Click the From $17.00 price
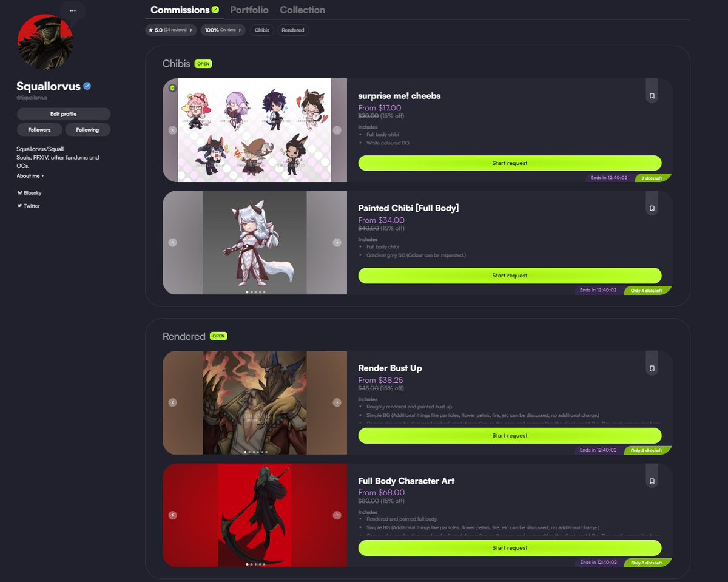Image resolution: width=728 pixels, height=582 pixels. coord(380,108)
